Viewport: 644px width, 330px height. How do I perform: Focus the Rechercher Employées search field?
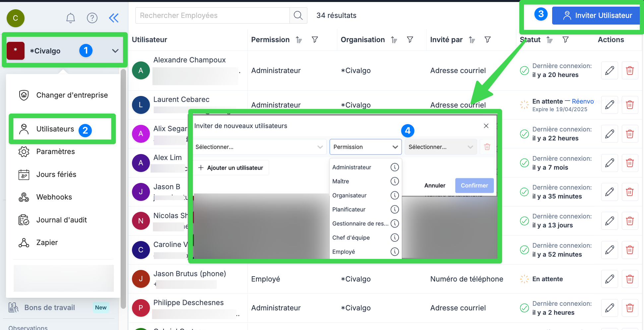tap(212, 16)
